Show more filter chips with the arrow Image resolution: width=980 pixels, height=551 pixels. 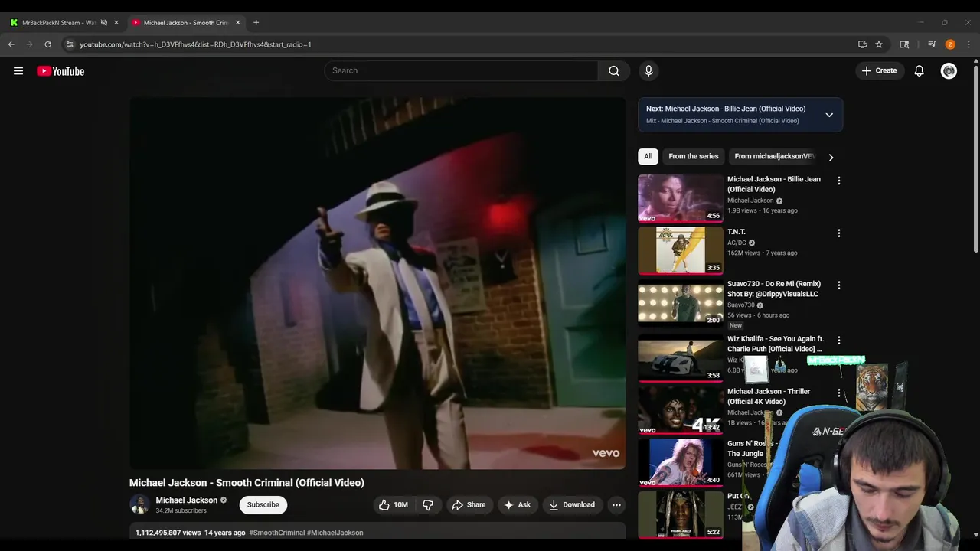[831, 157]
